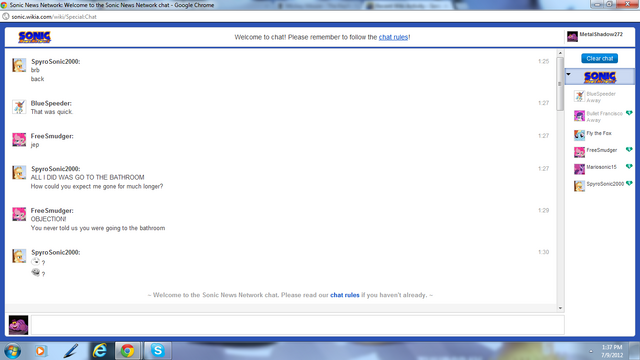
Task: Select Mariosonic15 avatar in user list
Action: [579, 169]
